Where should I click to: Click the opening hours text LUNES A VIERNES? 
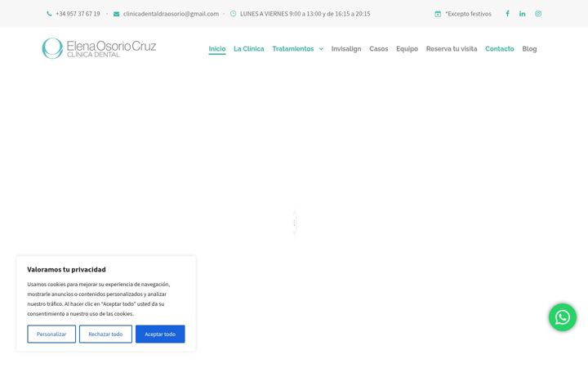pyautogui.click(x=305, y=14)
